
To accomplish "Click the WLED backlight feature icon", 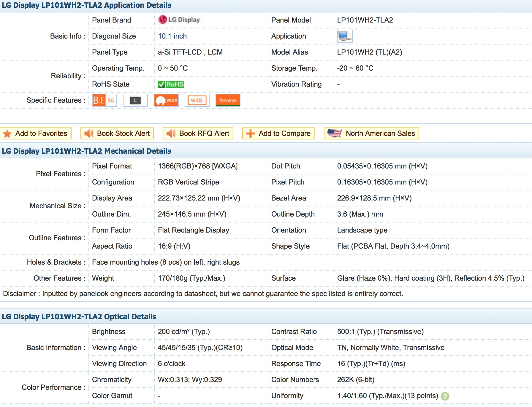I will 166,100.
